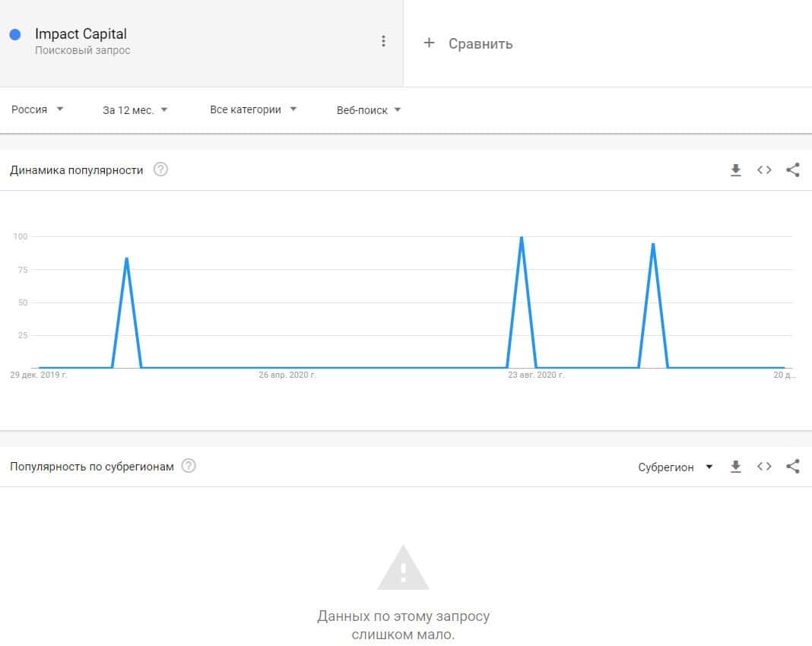Viewport: 812px width, 646px height.
Task: Download Динамика популярности chart data
Action: 735,169
